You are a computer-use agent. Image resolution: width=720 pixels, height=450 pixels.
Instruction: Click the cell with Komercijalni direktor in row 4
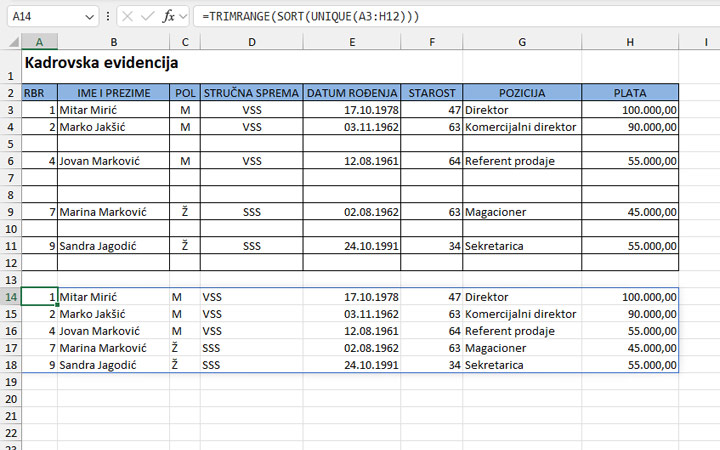(522, 127)
